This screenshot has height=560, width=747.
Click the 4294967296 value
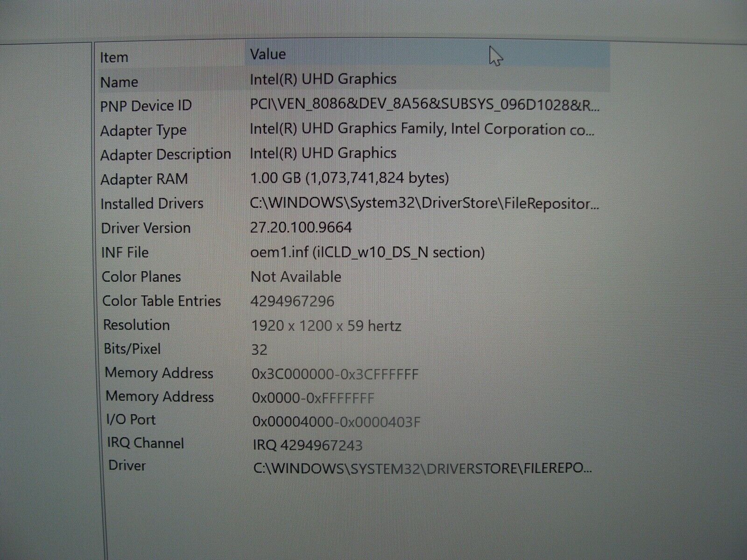click(x=293, y=301)
